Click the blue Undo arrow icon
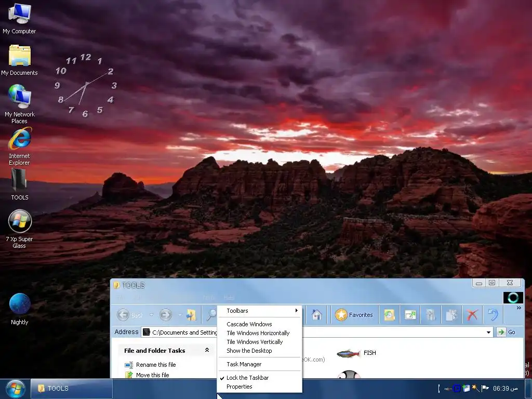 (x=493, y=315)
